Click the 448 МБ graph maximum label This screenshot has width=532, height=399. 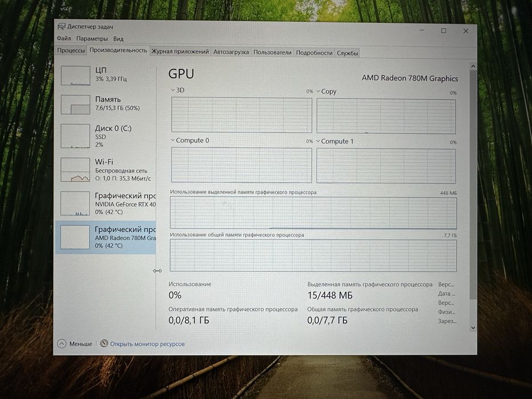pos(448,193)
